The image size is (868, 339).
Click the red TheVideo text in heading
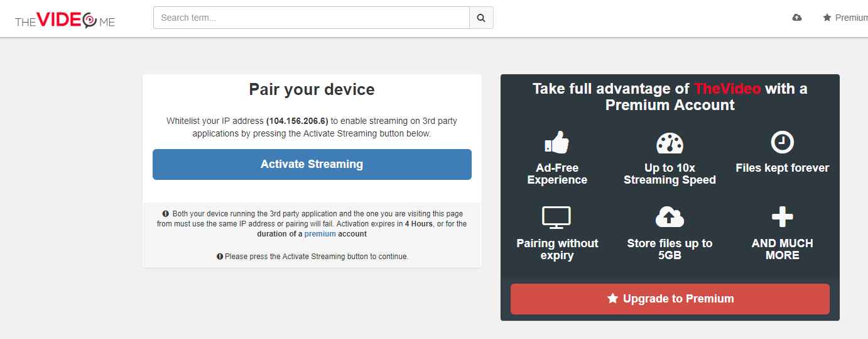pyautogui.click(x=727, y=89)
